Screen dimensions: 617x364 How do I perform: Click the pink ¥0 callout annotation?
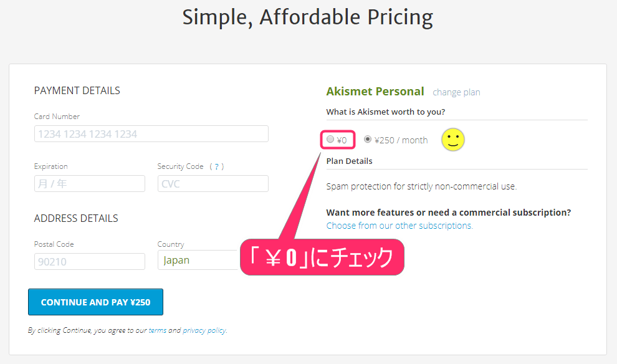click(x=322, y=257)
